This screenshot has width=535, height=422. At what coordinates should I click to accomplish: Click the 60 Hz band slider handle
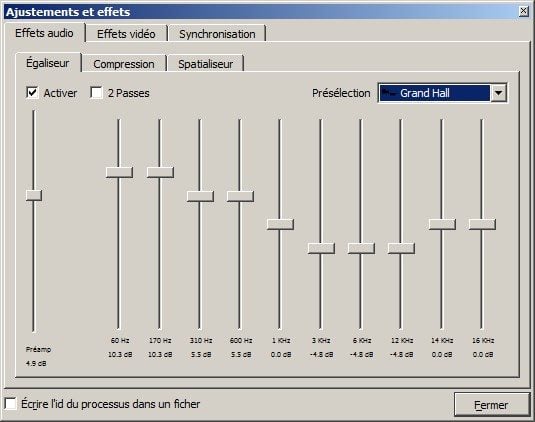pyautogui.click(x=119, y=172)
